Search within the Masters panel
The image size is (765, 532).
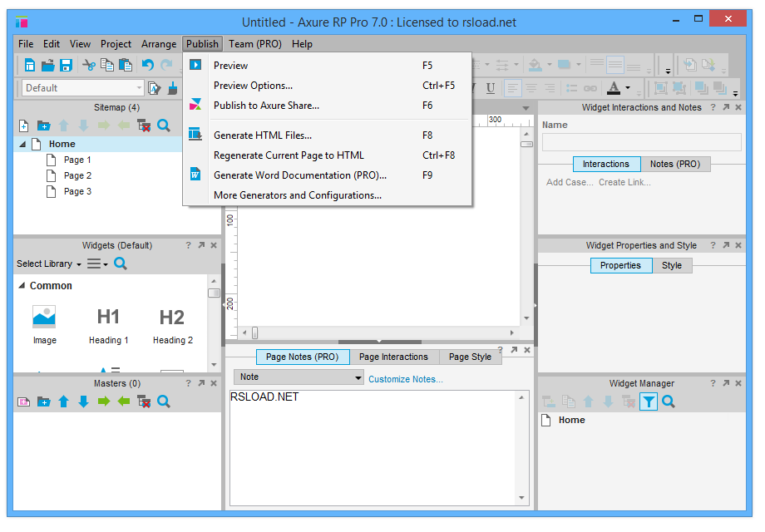164,401
